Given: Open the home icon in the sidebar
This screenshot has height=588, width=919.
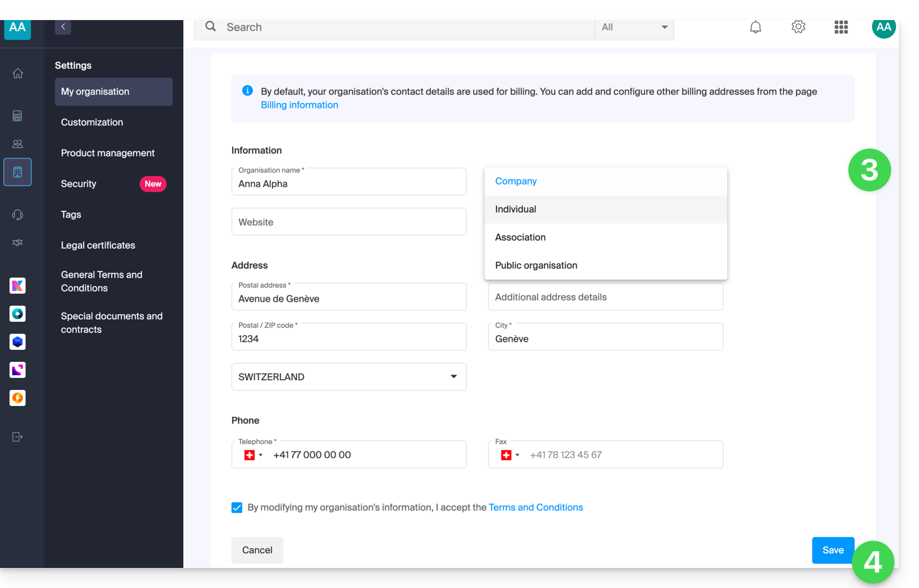Looking at the screenshot, I should click(x=18, y=74).
